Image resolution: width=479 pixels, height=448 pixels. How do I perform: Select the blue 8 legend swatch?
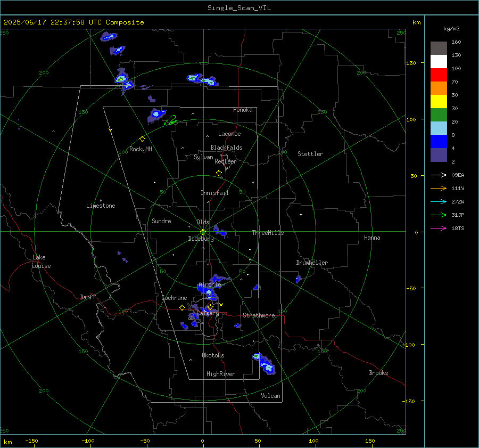click(x=439, y=141)
